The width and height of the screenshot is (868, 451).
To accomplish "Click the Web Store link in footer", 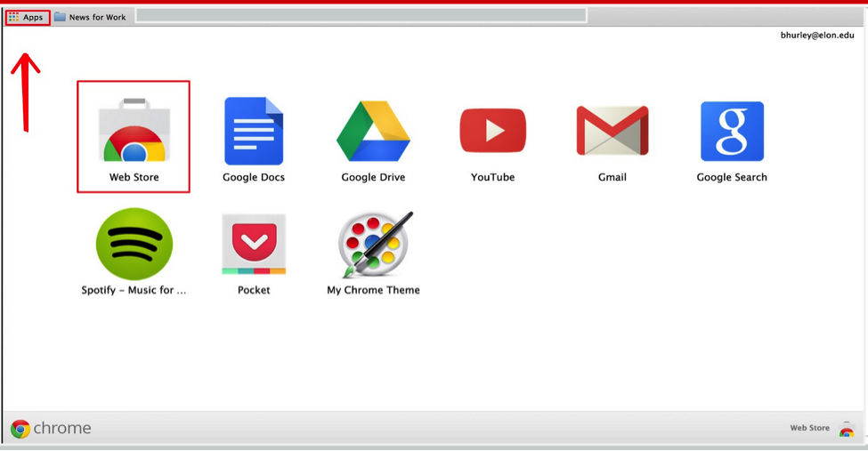I will point(809,428).
